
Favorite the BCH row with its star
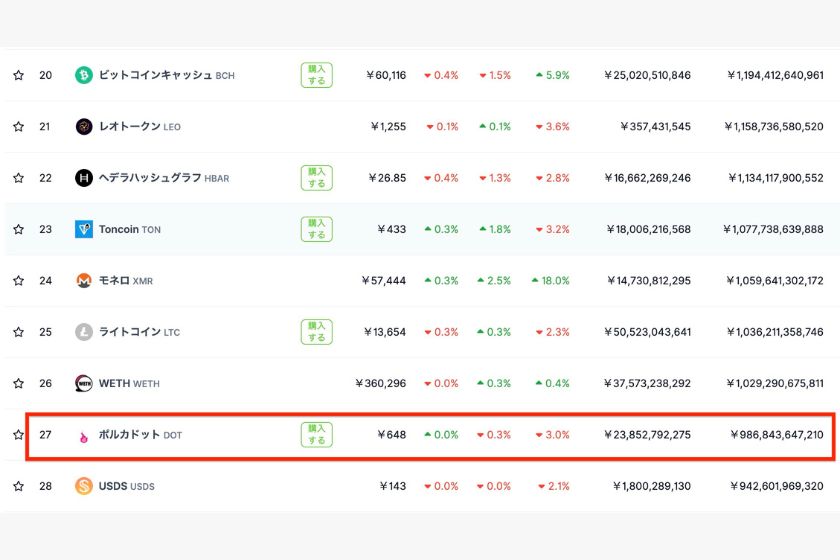point(19,75)
